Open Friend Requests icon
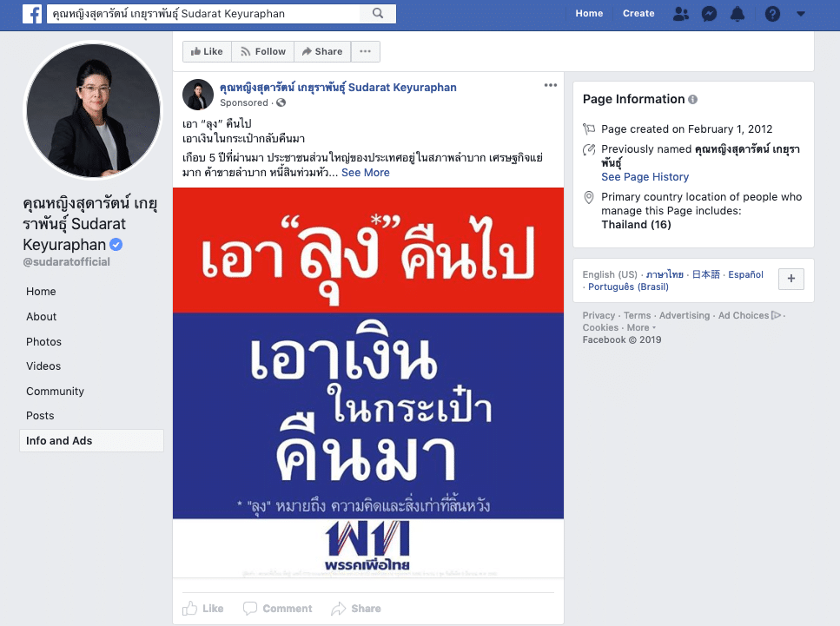 pyautogui.click(x=681, y=14)
